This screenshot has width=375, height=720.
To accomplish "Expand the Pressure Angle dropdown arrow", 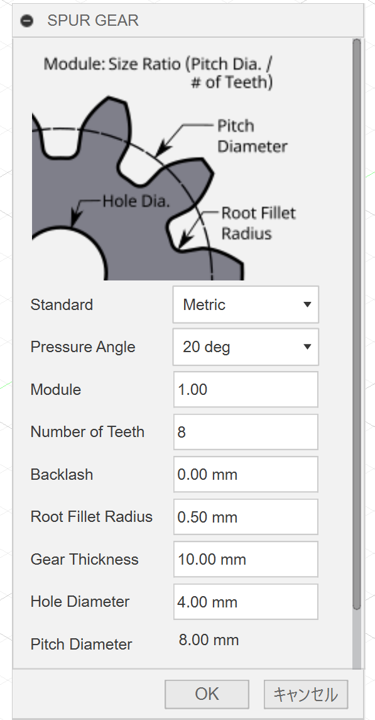I will pyautogui.click(x=308, y=347).
